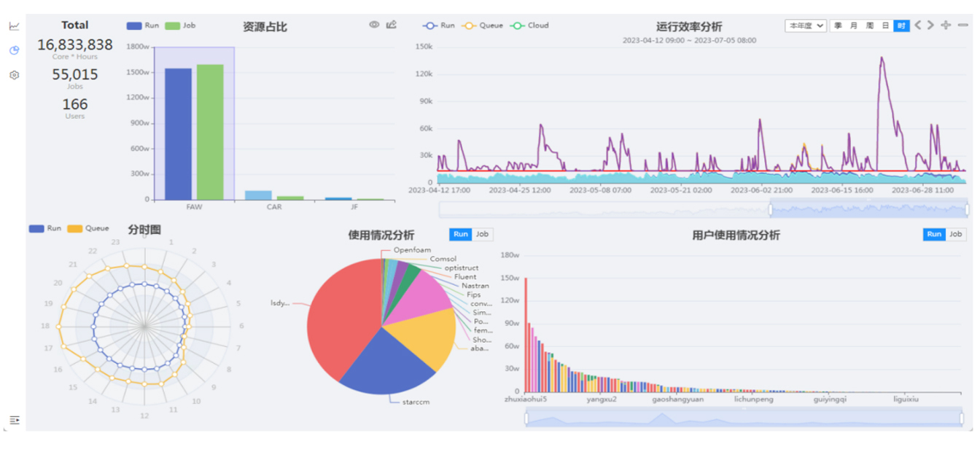Click the FAW green Job bar
980x452 pixels.
click(x=210, y=132)
